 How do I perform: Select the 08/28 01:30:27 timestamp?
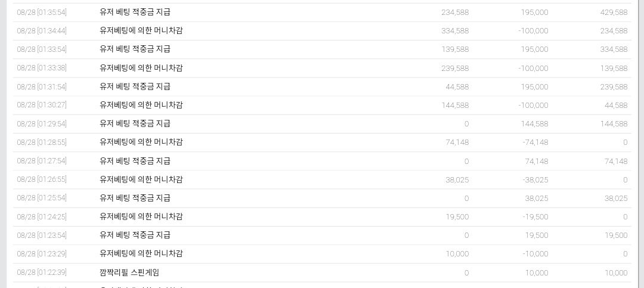[42, 105]
